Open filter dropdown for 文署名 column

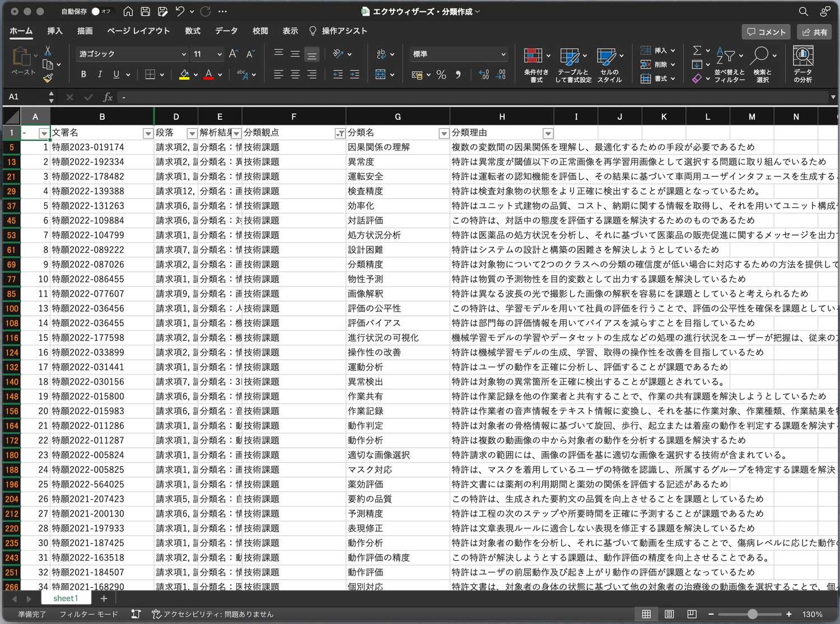(148, 133)
